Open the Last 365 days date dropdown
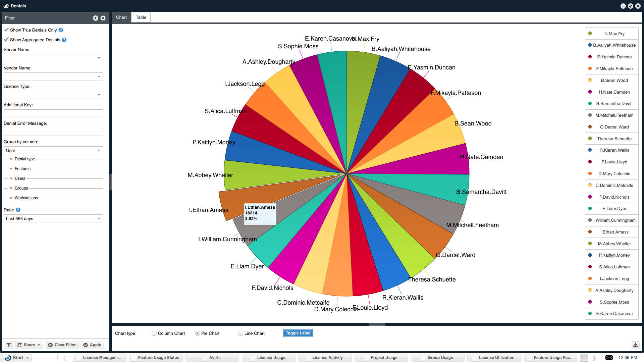The image size is (644, 362). click(x=53, y=219)
